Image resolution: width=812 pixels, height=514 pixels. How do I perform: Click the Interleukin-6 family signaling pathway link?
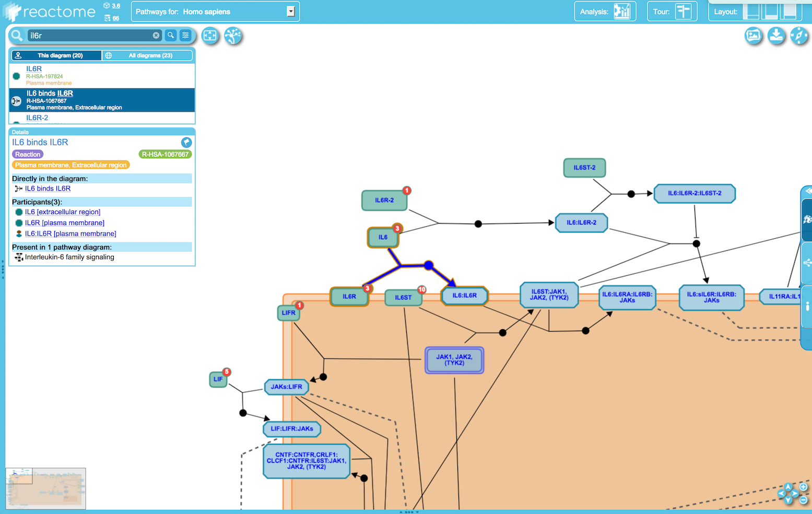(69, 257)
